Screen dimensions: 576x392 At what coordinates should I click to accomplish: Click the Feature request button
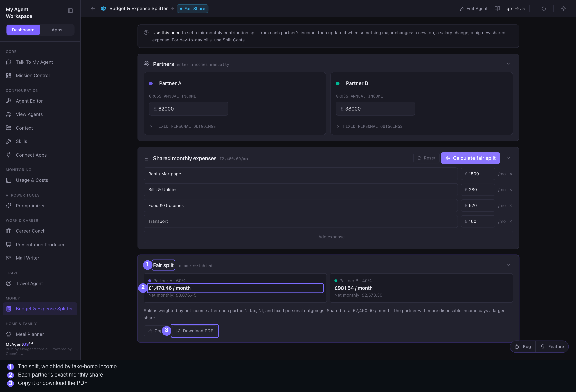[x=552, y=347]
